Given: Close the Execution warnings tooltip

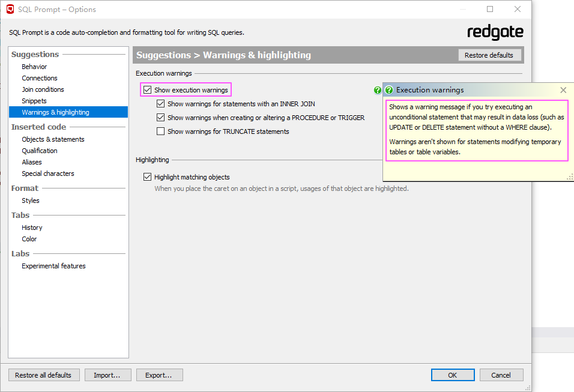Looking at the screenshot, I should tap(563, 90).
